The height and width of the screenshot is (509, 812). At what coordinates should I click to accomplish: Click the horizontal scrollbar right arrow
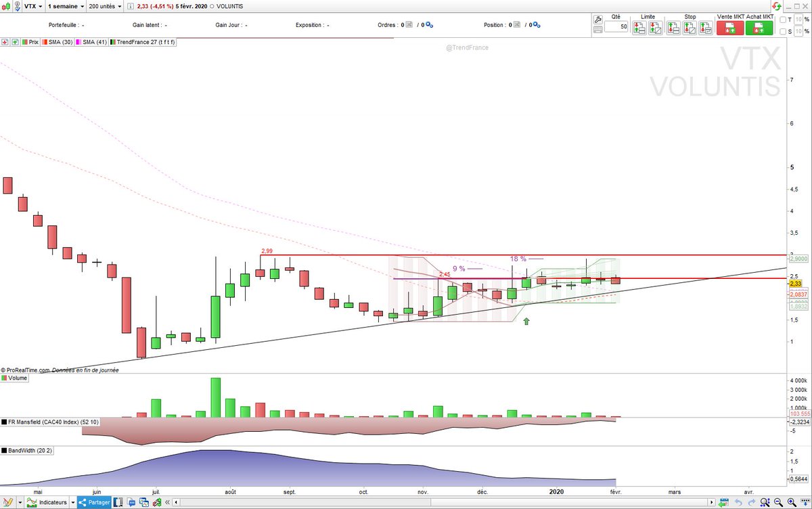711,502
